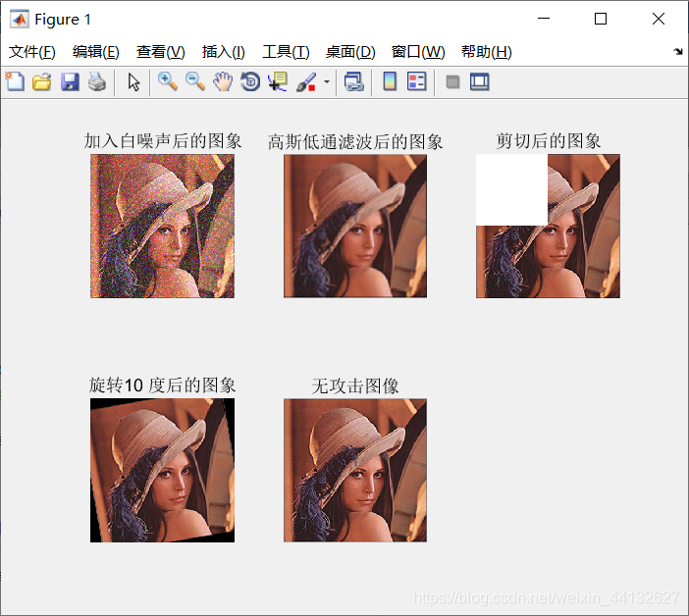Open the 桌面(D) menu
The image size is (689, 616).
point(350,52)
